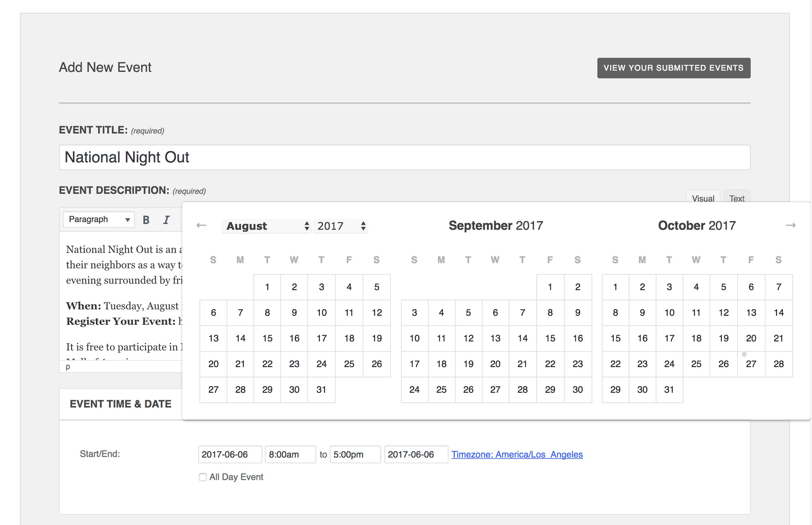The height and width of the screenshot is (525, 812).
Task: Pick September 15 in the calendar
Action: [550, 338]
